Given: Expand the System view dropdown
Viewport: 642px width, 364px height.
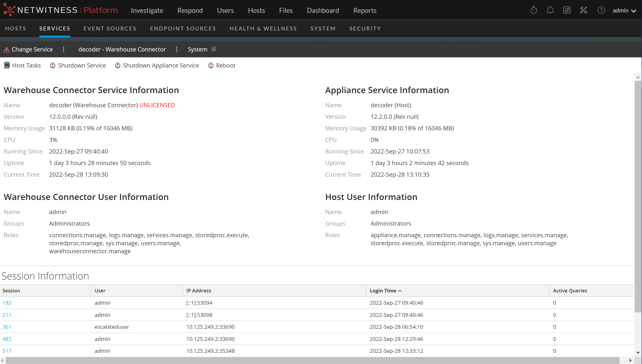Looking at the screenshot, I should [x=214, y=49].
